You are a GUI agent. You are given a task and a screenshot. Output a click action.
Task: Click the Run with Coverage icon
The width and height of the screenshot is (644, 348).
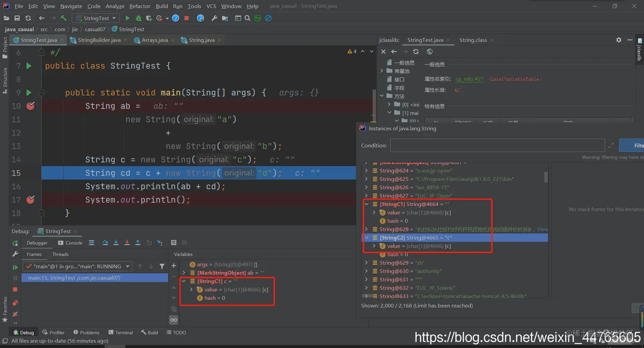tap(149, 18)
